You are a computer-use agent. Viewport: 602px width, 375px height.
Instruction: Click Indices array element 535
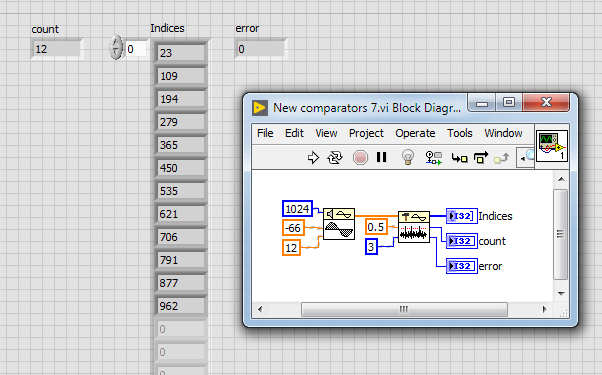[x=181, y=191]
